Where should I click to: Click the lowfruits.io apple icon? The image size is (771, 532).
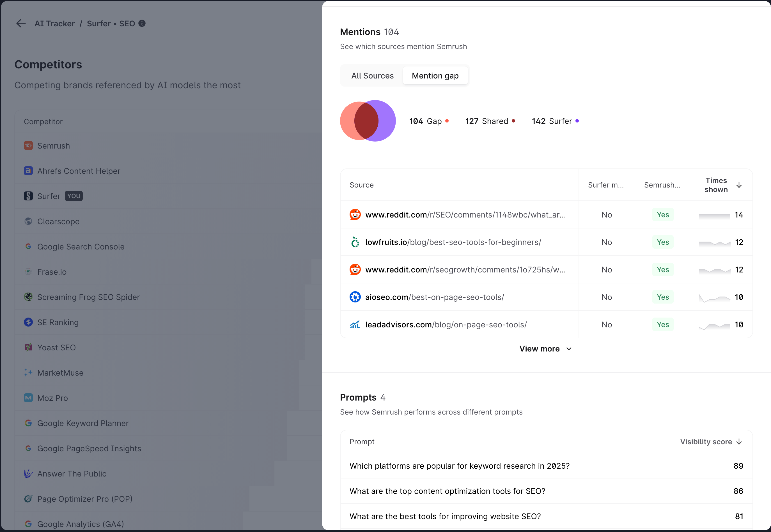pos(355,242)
